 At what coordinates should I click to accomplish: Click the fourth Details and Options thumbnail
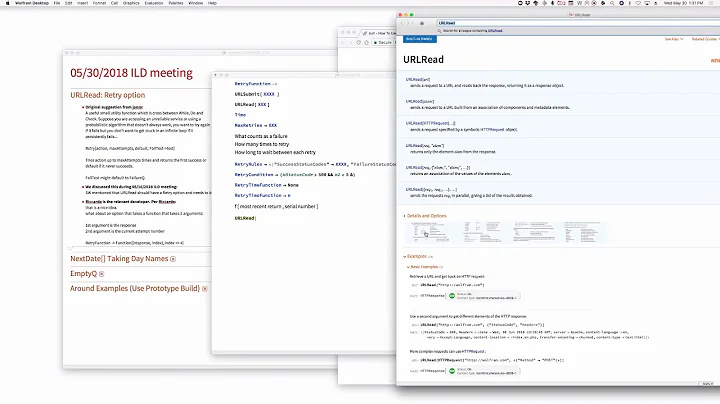pos(583,232)
